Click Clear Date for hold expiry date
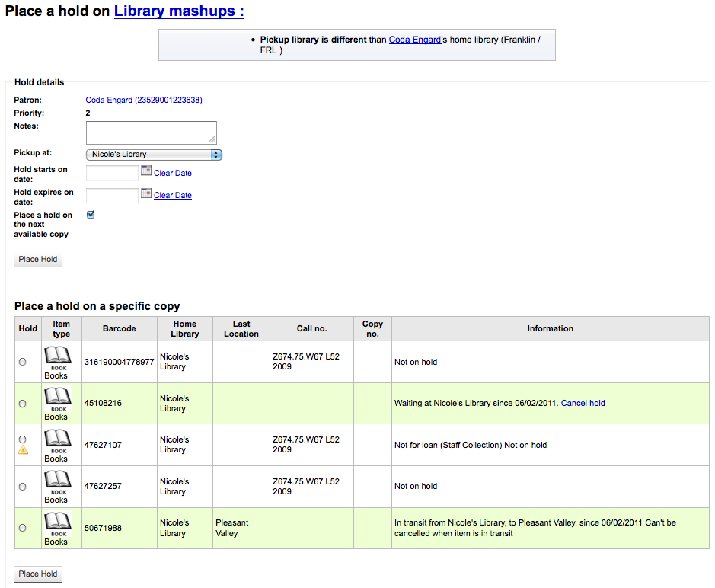Viewport: 715px width, 588px height. 173,195
